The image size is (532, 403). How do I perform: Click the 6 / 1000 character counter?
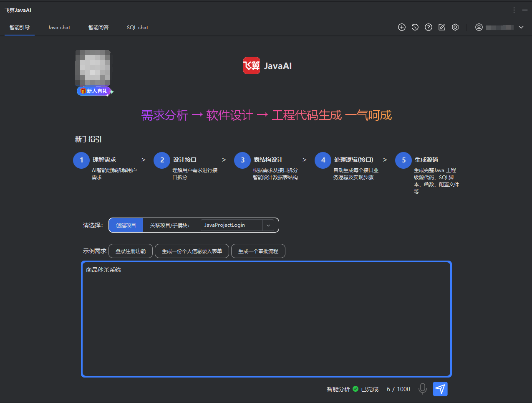coord(398,389)
